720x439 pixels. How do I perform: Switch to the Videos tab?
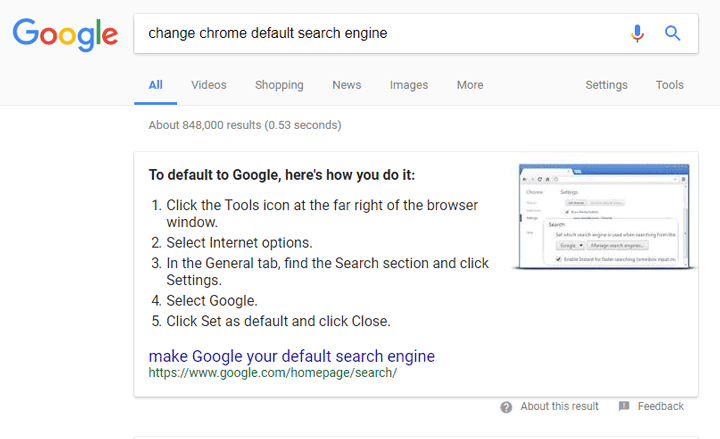click(209, 85)
